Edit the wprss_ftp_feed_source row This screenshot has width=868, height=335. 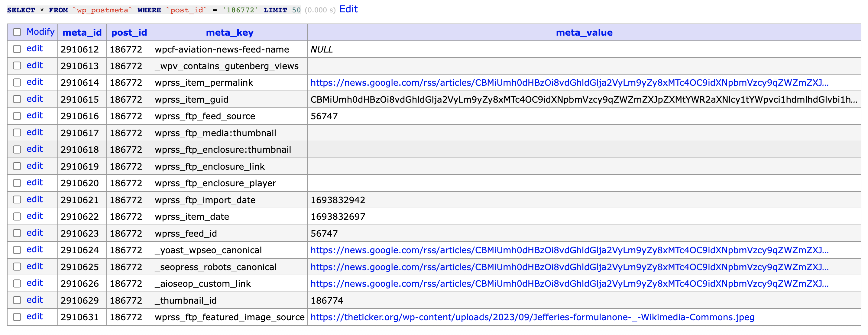[x=35, y=115]
